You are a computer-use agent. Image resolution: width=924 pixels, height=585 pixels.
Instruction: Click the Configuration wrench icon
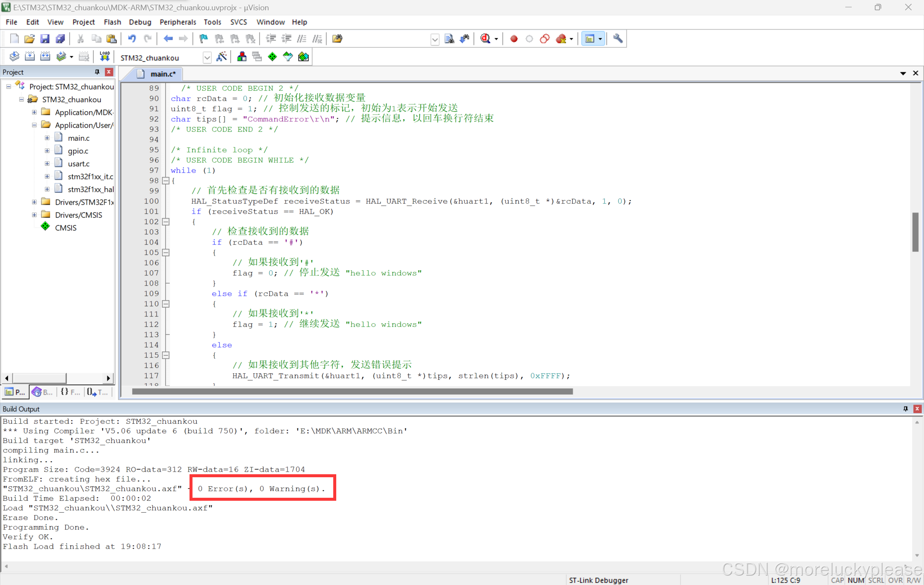click(617, 38)
